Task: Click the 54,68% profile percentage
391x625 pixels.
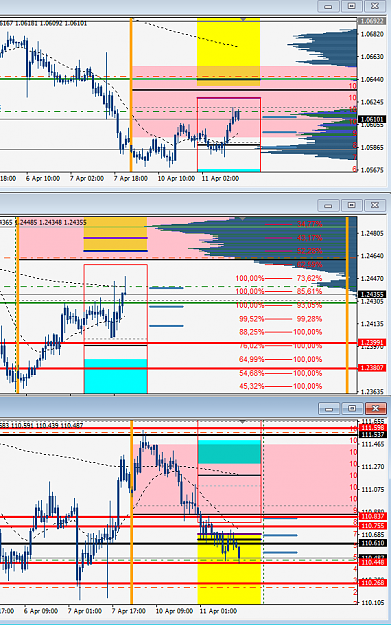Action: [x=251, y=373]
